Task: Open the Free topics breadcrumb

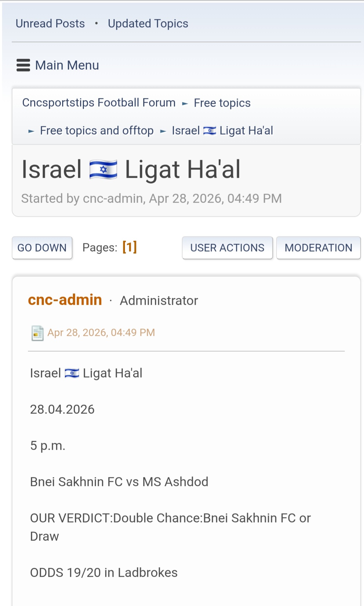Action: [x=222, y=103]
